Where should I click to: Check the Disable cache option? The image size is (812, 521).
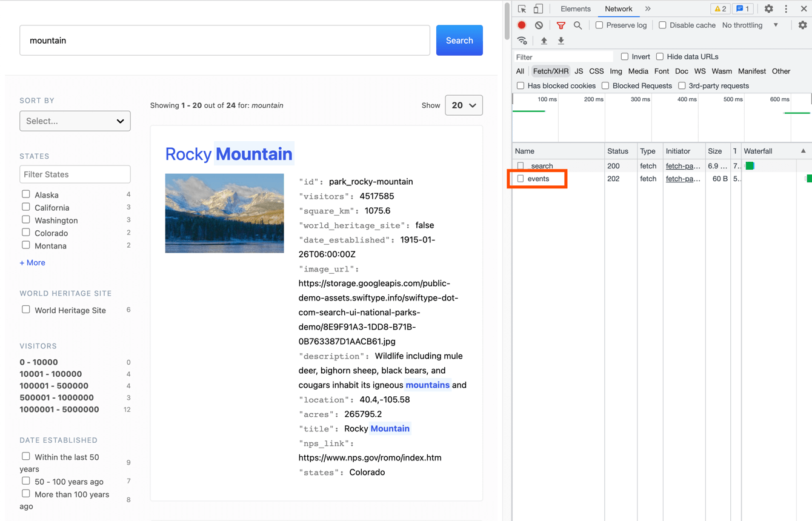tap(662, 25)
